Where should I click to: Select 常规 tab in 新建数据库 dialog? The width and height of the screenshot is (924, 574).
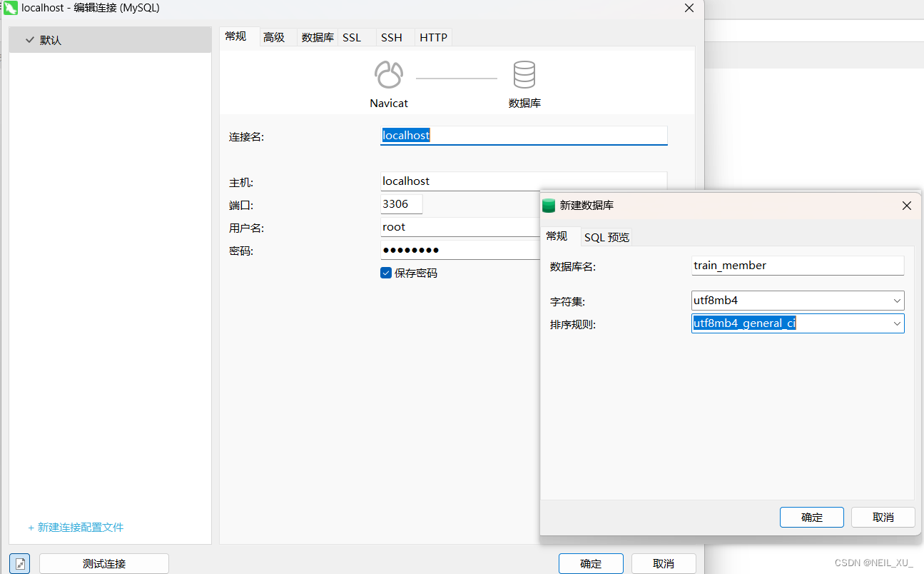pos(557,236)
